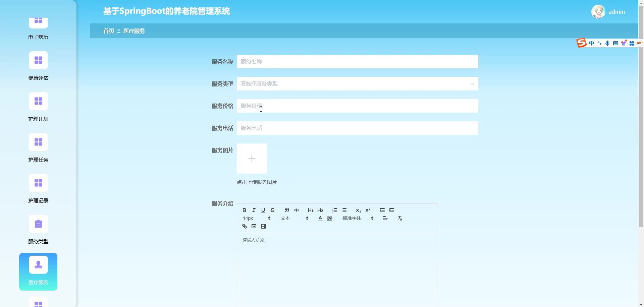Apply superscript formatting
The height and width of the screenshot is (307, 644).
click(368, 210)
